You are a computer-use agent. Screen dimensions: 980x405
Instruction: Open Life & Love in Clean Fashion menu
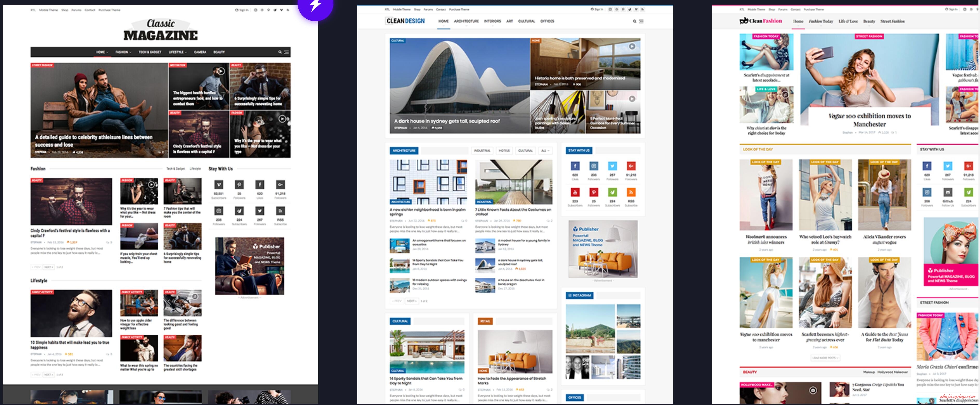848,21
